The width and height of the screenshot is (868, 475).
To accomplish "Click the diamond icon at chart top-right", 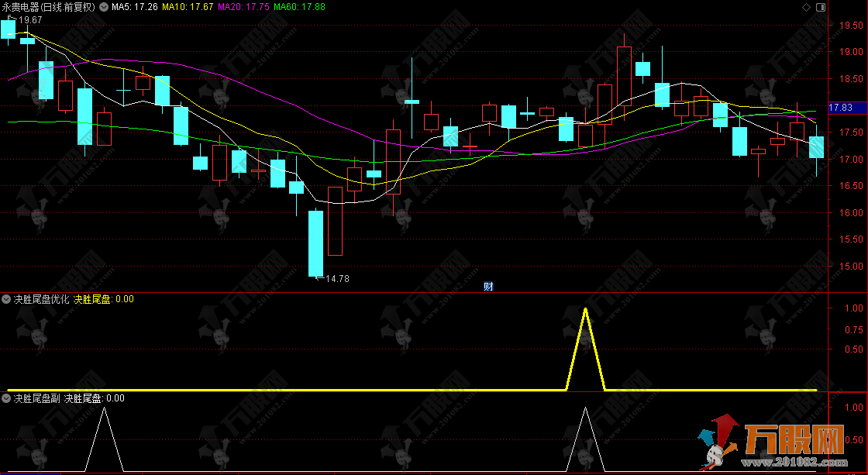I will pos(806,7).
